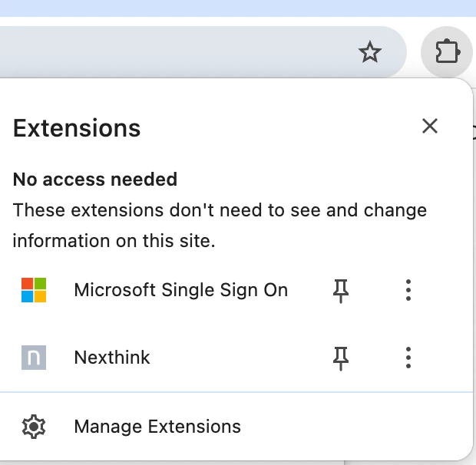Click the extensions description text line

coord(220,210)
